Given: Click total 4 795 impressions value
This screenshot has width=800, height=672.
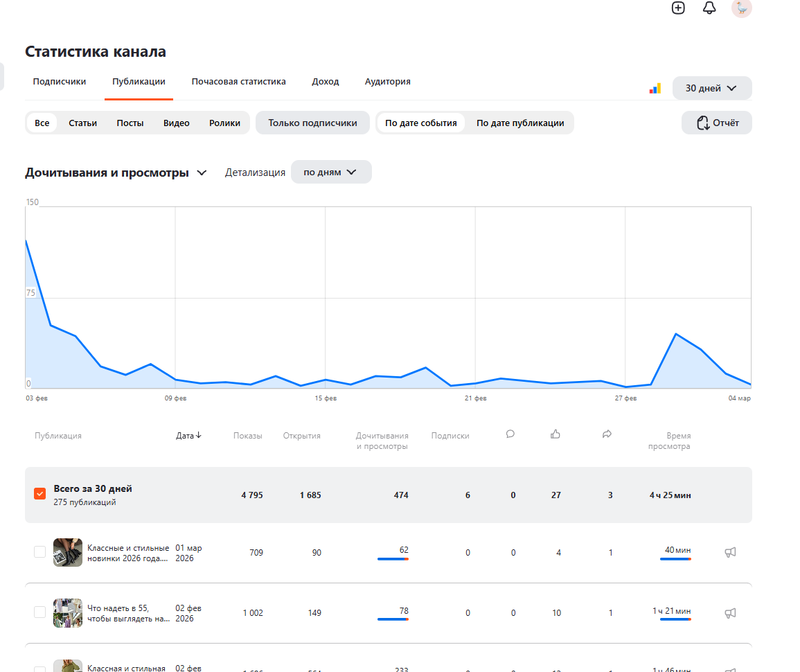Looking at the screenshot, I should click(x=252, y=495).
